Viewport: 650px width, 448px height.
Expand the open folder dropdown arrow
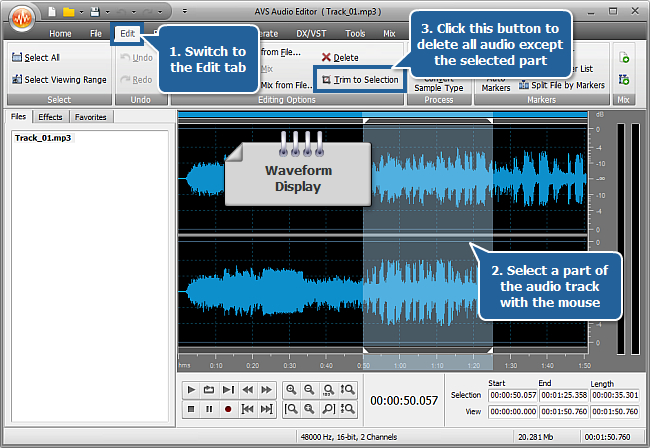81,12
